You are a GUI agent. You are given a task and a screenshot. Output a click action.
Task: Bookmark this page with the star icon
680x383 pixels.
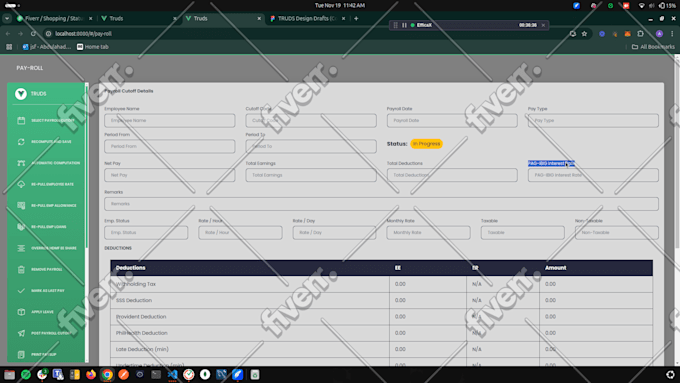584,34
